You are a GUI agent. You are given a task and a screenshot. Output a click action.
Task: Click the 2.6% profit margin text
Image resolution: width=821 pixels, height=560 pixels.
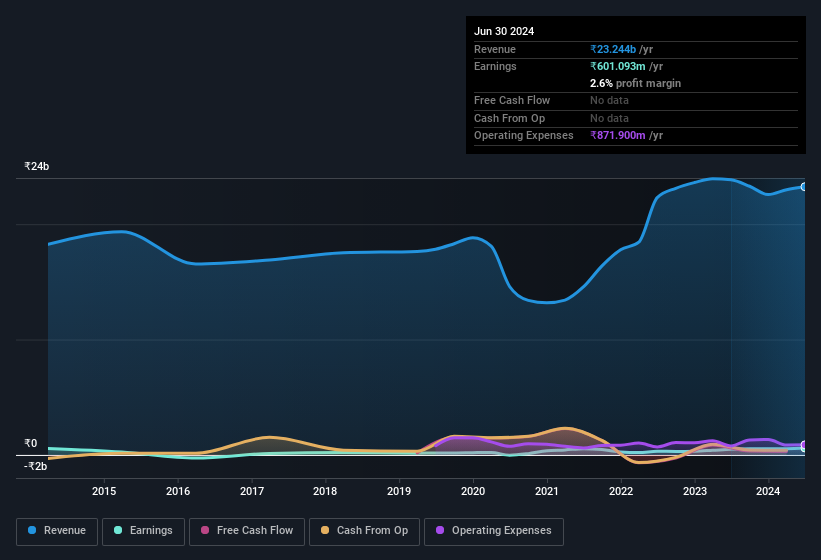click(x=635, y=83)
